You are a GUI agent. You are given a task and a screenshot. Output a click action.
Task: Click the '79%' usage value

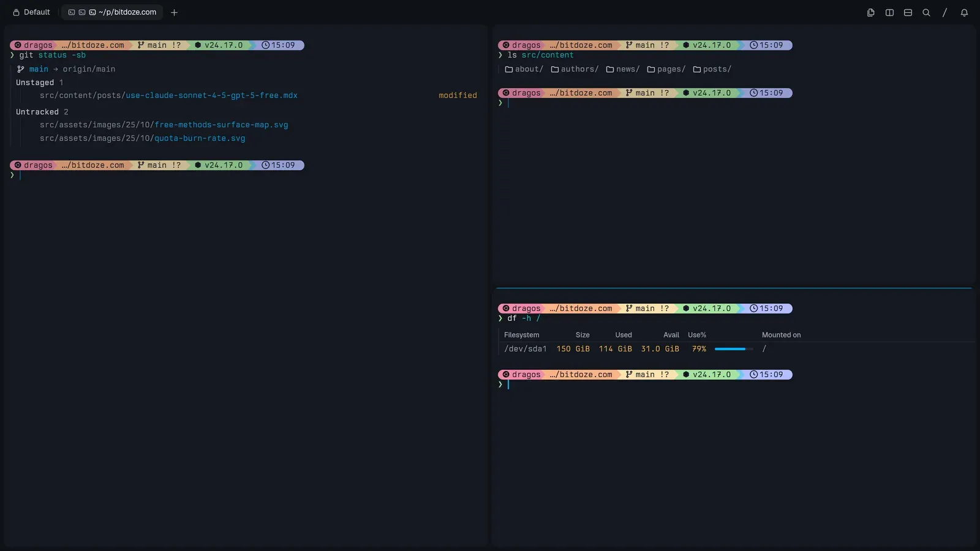tap(699, 349)
